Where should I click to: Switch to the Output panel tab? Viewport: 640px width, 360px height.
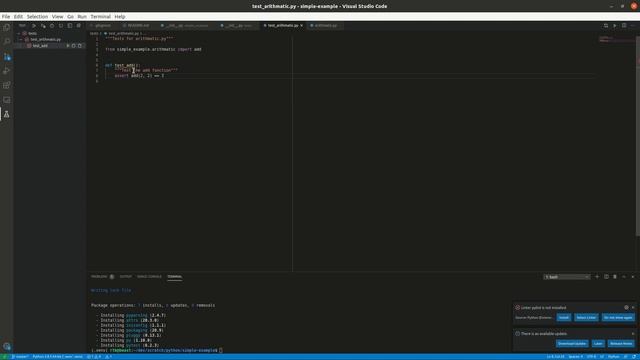(126, 277)
